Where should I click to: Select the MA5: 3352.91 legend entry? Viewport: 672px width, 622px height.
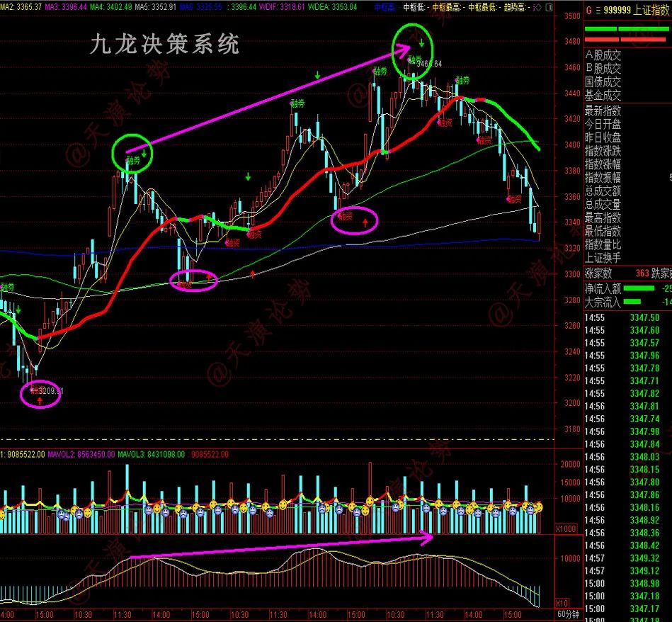point(156,7)
